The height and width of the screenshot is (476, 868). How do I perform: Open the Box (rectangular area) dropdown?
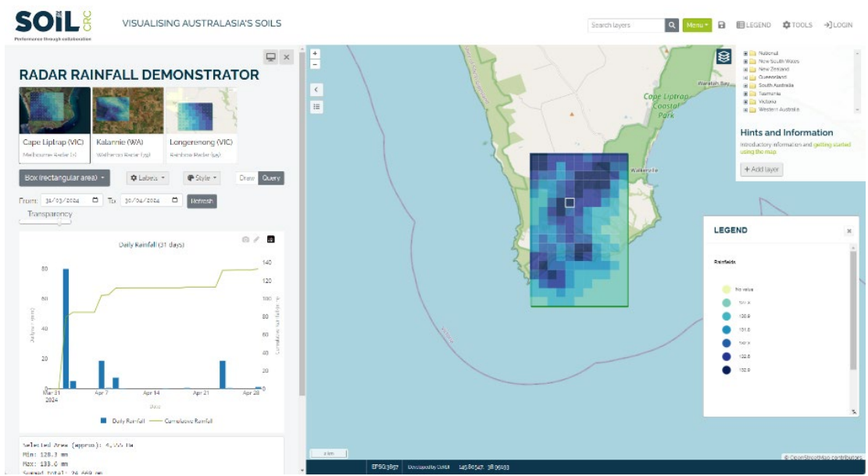pos(64,178)
